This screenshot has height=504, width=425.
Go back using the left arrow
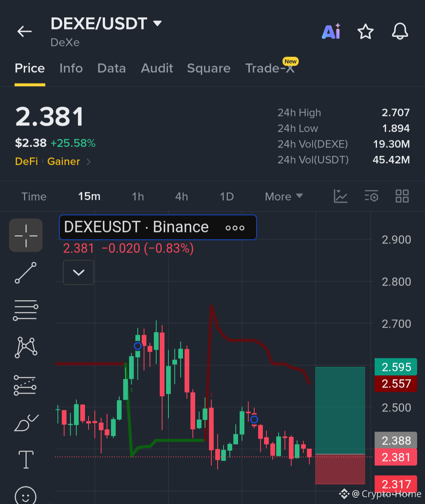point(24,31)
